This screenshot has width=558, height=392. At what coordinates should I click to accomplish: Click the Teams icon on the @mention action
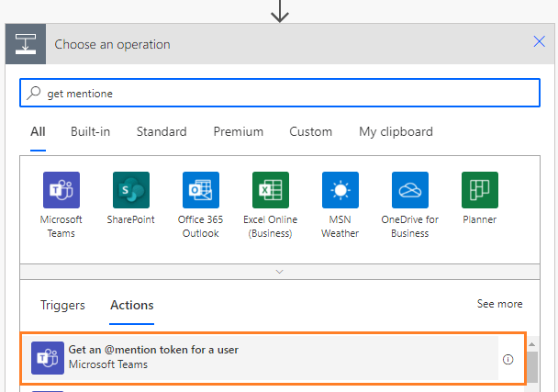[x=48, y=358]
